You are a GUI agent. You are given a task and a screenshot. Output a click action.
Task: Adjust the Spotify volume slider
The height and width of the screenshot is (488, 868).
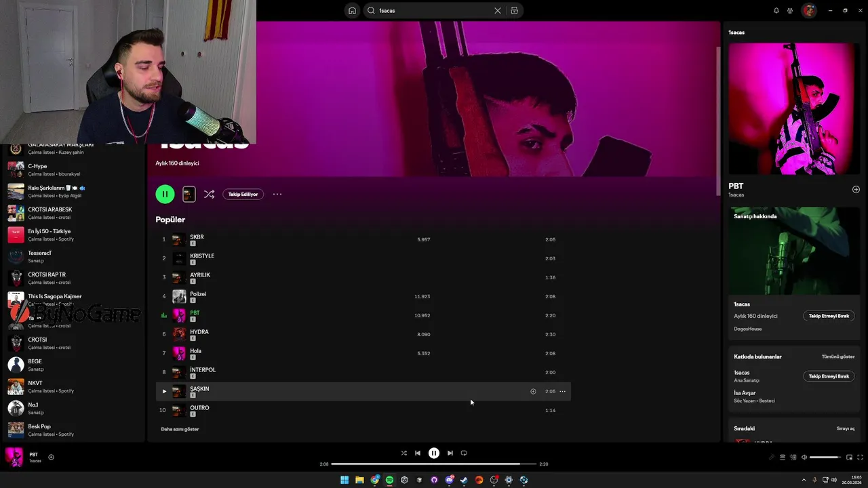(x=825, y=457)
